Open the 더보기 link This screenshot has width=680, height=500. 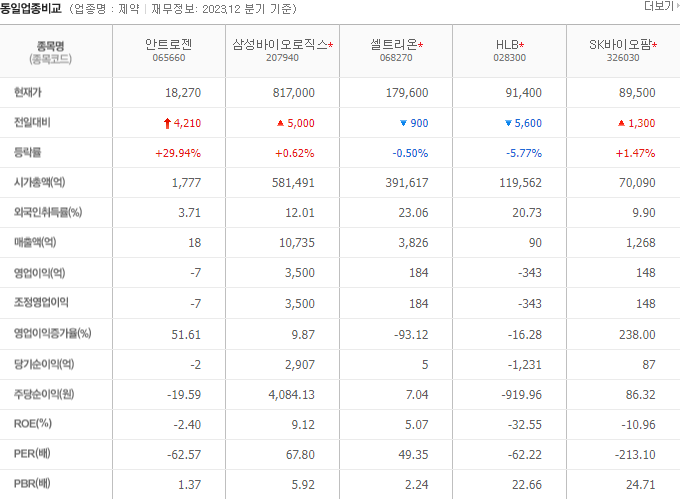660,6
